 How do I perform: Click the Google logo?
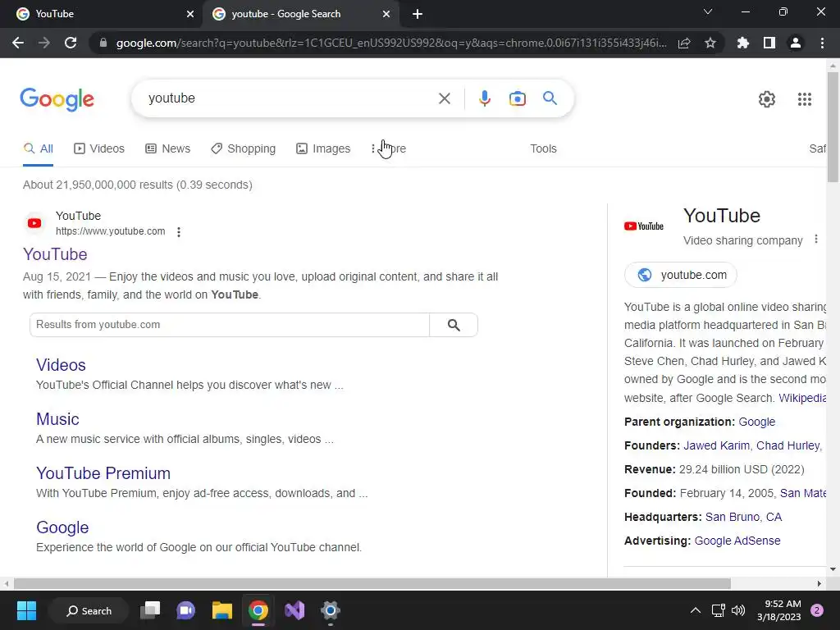point(57,99)
